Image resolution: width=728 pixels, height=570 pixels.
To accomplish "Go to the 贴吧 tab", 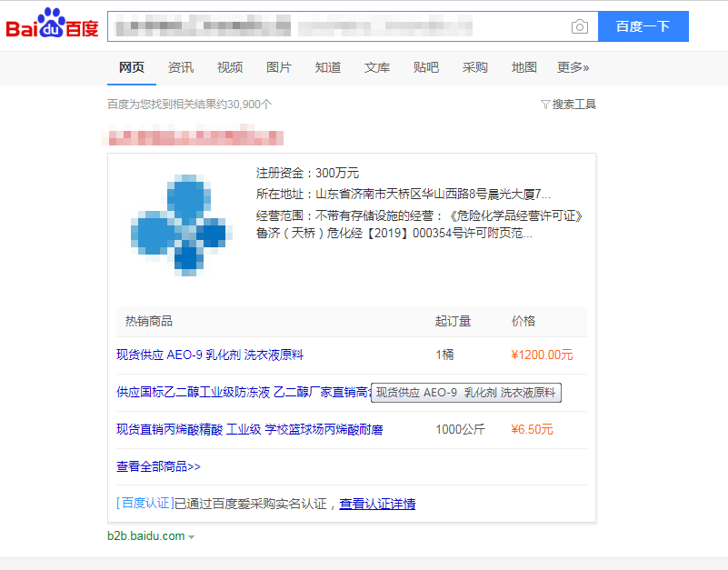I will [426, 67].
